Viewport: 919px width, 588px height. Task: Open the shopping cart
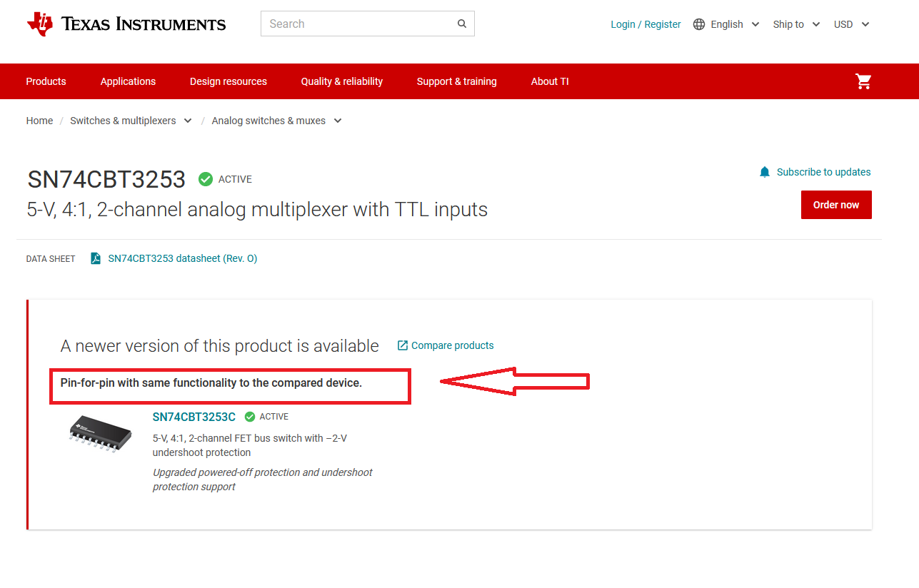(863, 81)
